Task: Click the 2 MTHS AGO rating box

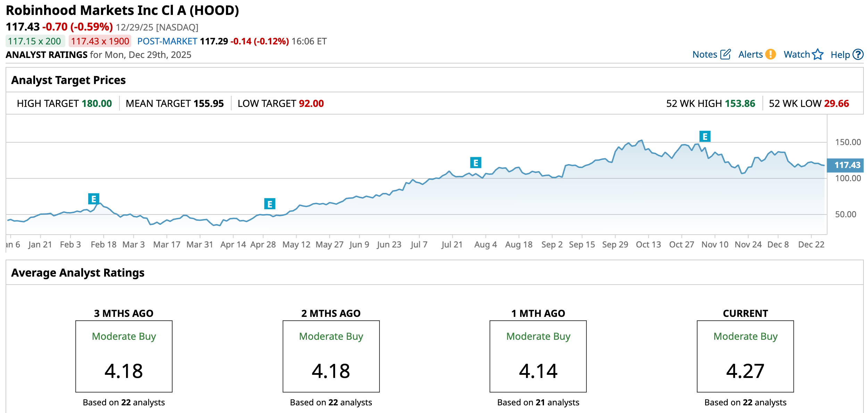Action: (331, 356)
